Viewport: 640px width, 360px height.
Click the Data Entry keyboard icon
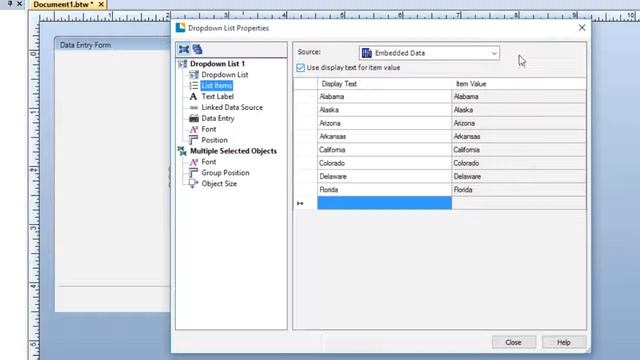[193, 118]
